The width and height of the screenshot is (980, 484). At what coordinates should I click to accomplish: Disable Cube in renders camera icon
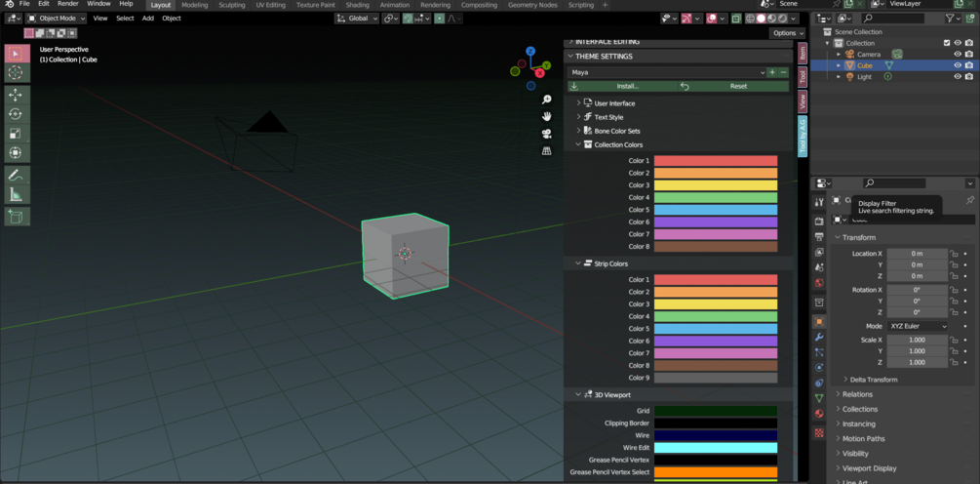pos(968,65)
